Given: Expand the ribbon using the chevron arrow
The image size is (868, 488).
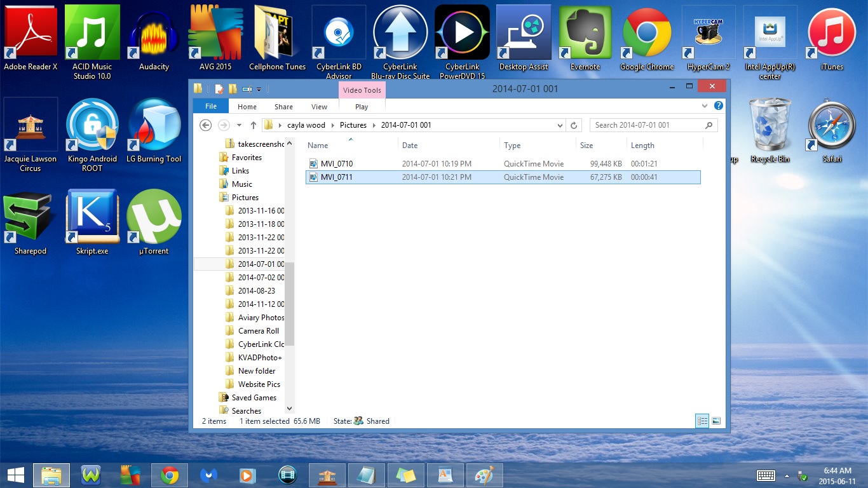Looking at the screenshot, I should [705, 106].
